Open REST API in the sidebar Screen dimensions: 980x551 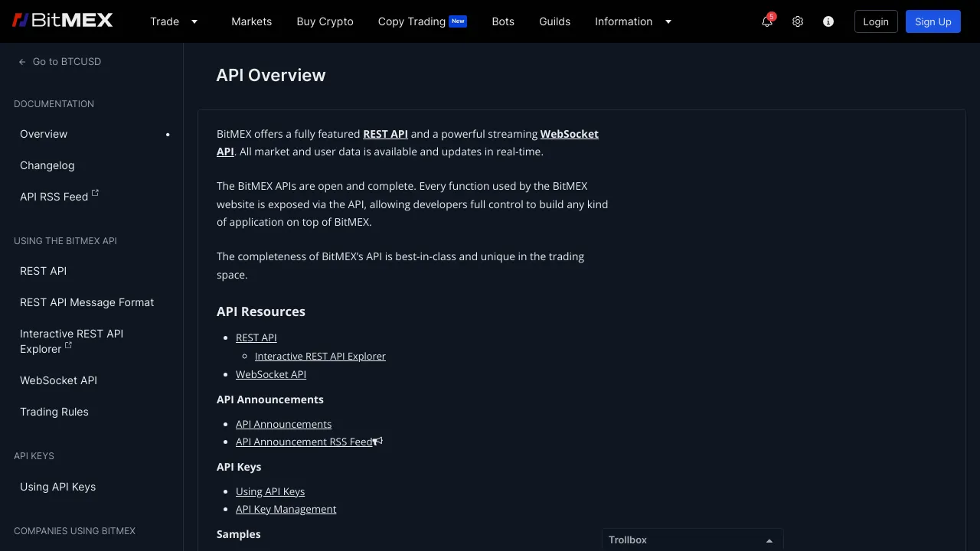[43, 271]
